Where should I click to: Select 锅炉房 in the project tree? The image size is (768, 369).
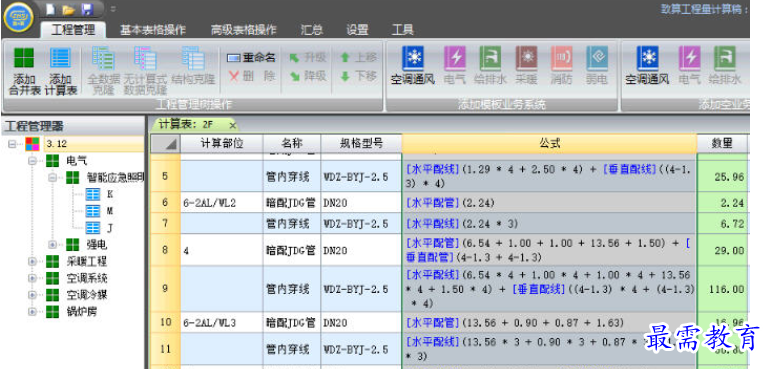81,312
